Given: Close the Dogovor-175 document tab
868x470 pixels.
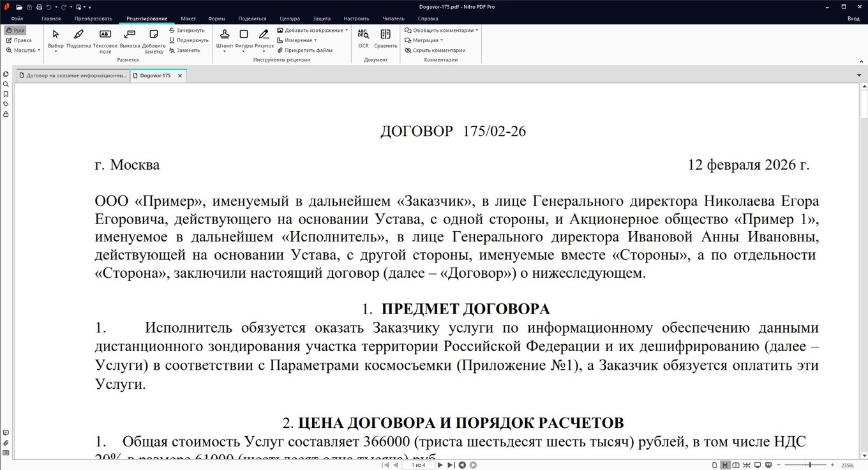Looking at the screenshot, I should [180, 75].
